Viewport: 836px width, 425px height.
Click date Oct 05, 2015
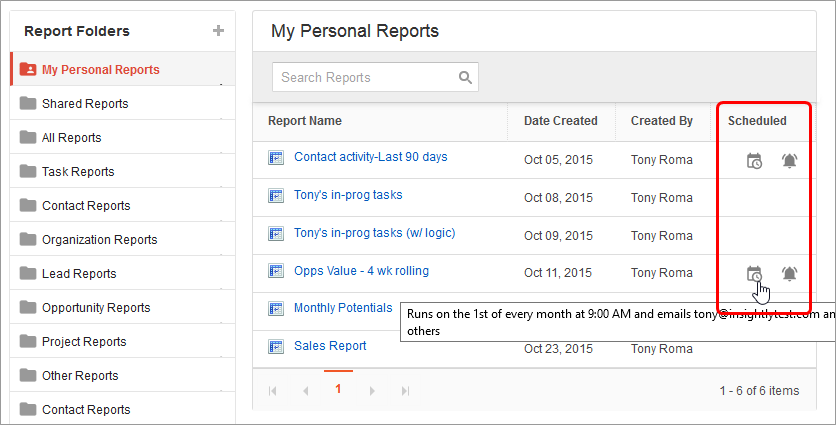coord(558,160)
